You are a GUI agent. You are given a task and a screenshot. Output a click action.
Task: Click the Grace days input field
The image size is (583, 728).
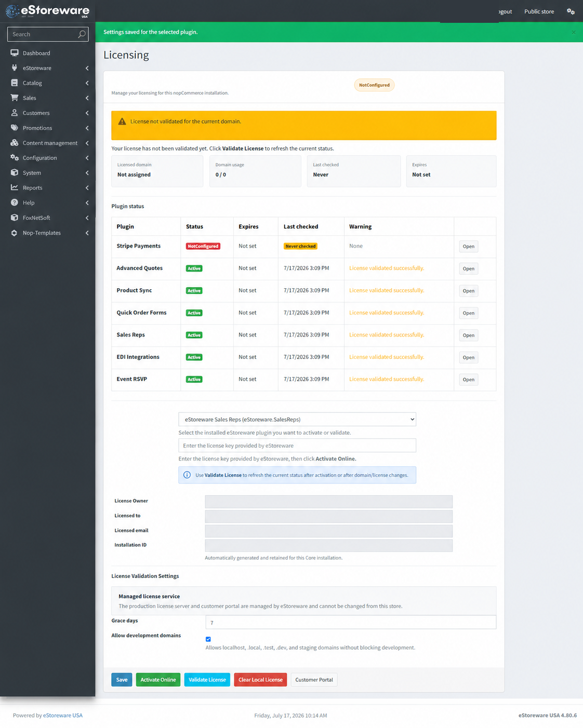click(351, 622)
